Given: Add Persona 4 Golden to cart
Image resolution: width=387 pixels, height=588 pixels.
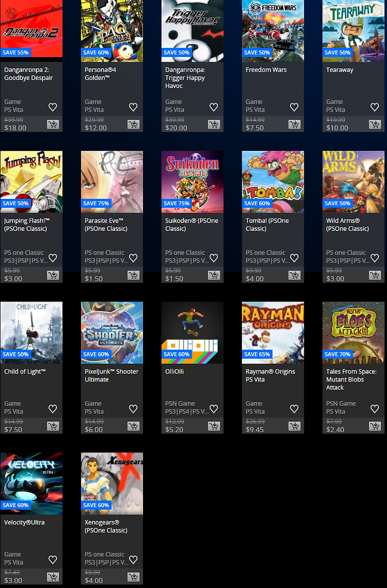Looking at the screenshot, I should [133, 125].
